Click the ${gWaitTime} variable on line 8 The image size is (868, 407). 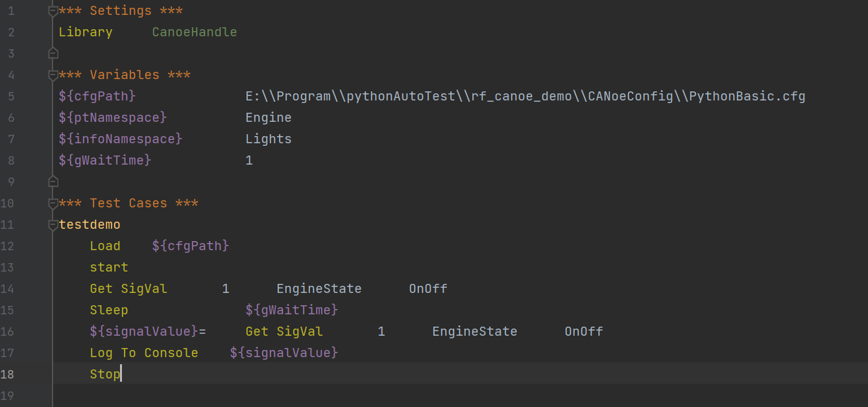coord(104,160)
